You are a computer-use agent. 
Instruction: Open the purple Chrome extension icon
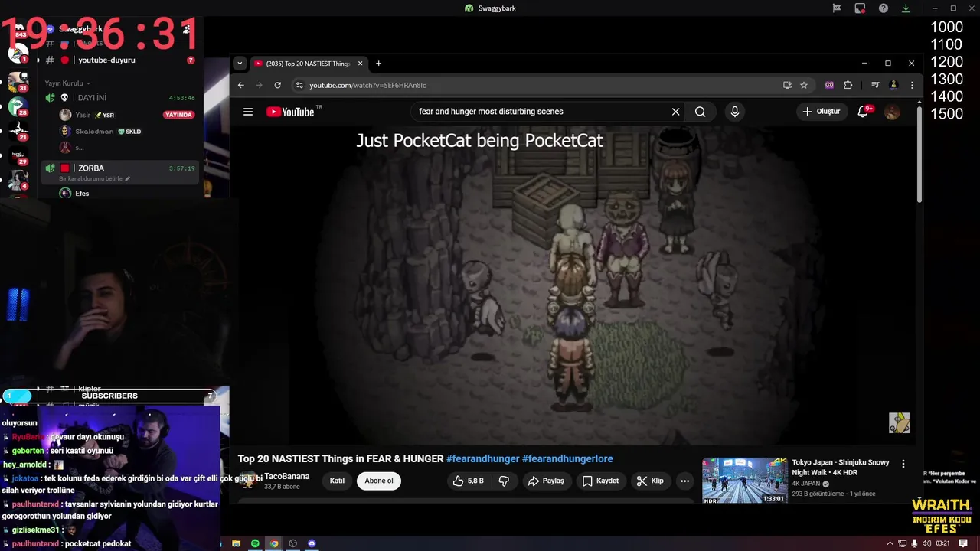pos(829,85)
